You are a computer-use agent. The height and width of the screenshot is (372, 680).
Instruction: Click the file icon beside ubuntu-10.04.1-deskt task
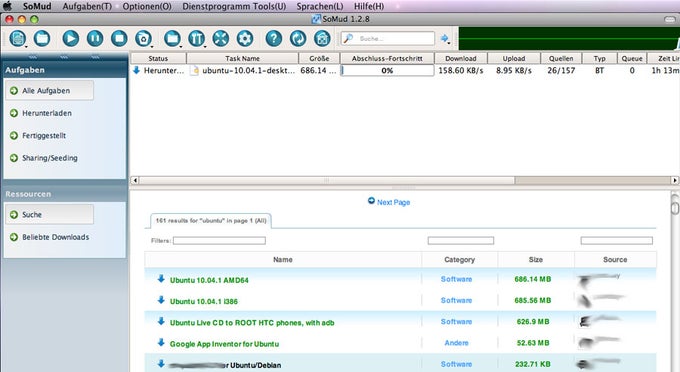pyautogui.click(x=195, y=70)
